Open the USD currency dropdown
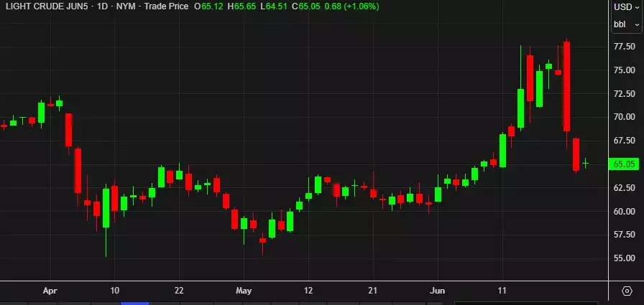 pyautogui.click(x=627, y=7)
